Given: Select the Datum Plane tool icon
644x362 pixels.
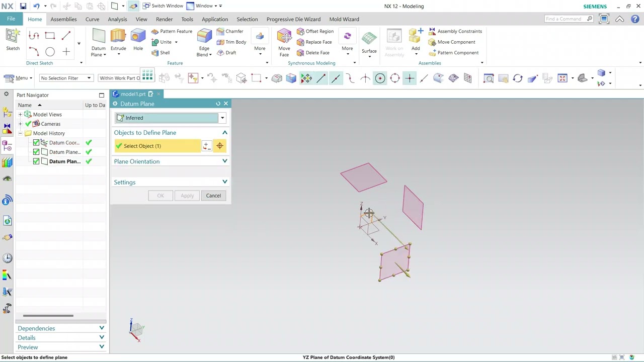Looking at the screenshot, I should [99, 37].
